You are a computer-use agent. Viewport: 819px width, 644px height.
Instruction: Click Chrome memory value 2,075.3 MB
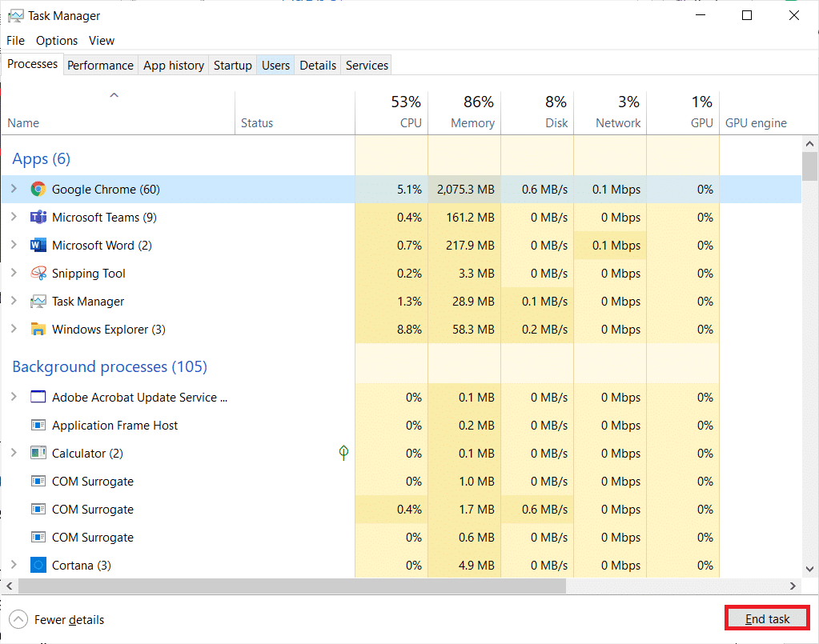coord(465,190)
